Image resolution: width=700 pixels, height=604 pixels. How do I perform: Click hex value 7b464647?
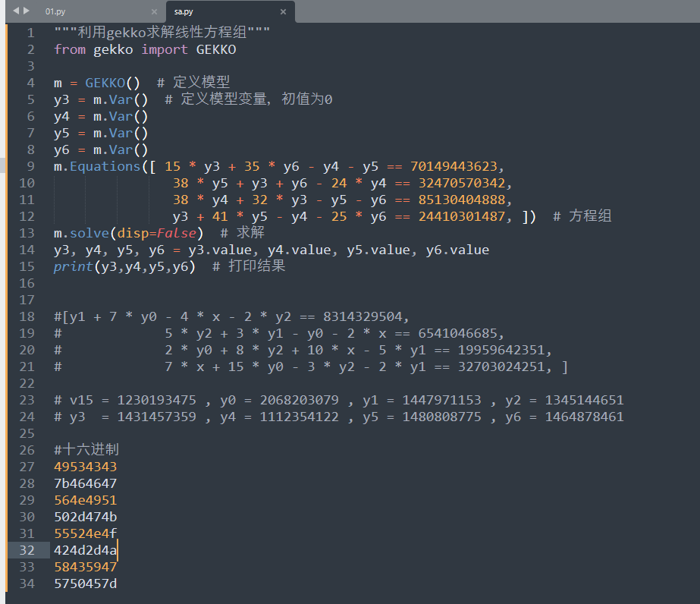[85, 483]
